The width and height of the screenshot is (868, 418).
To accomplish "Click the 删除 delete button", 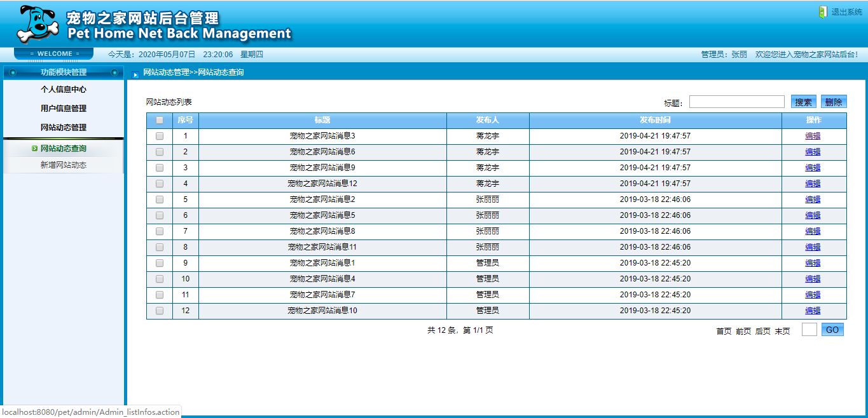I will coord(834,102).
